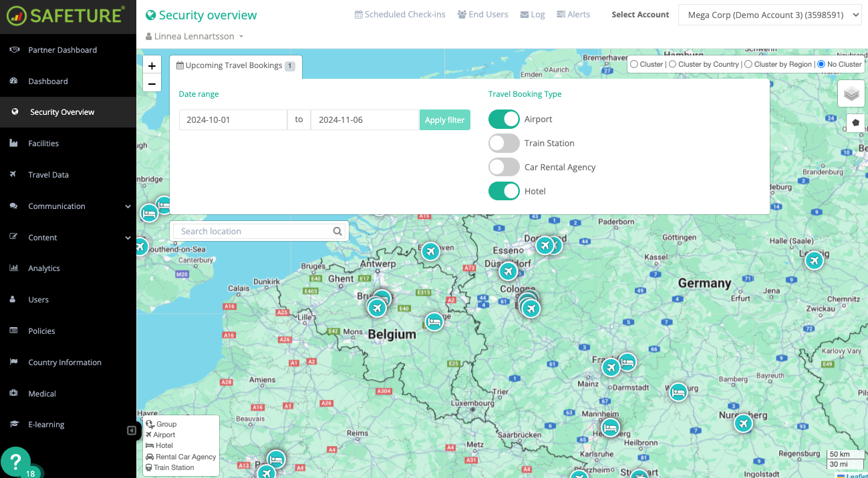
Task: Open the Alerts link in the top bar
Action: pyautogui.click(x=573, y=13)
